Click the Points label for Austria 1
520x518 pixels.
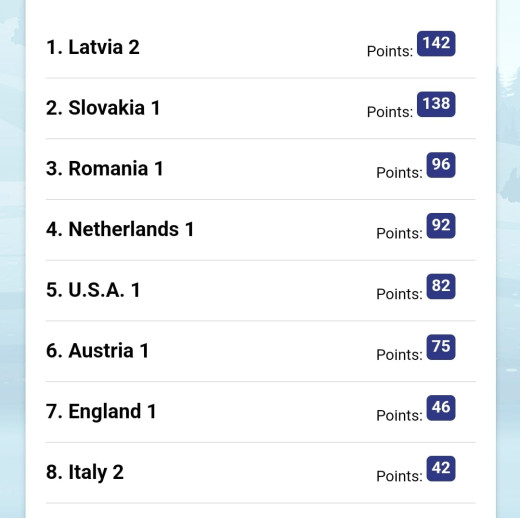coord(399,355)
